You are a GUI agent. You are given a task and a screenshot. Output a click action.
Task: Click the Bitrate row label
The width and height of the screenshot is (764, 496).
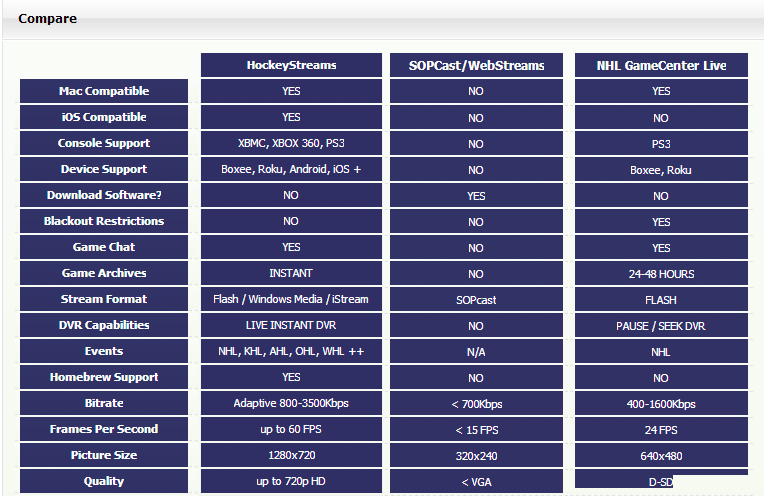(104, 402)
